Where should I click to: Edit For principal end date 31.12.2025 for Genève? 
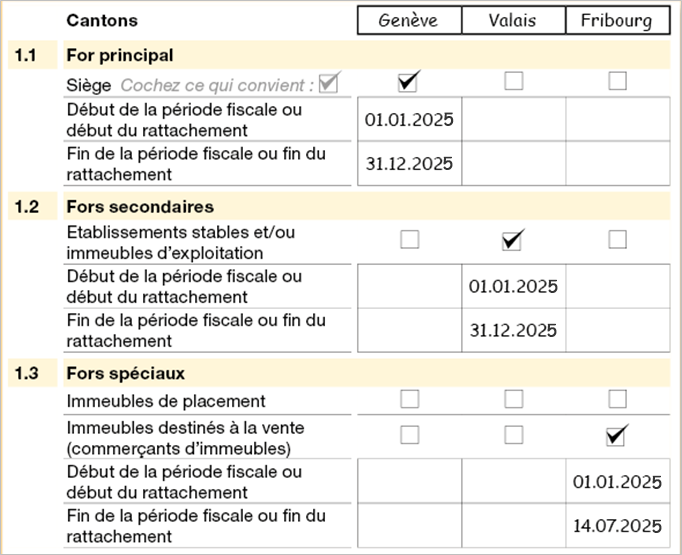409,164
